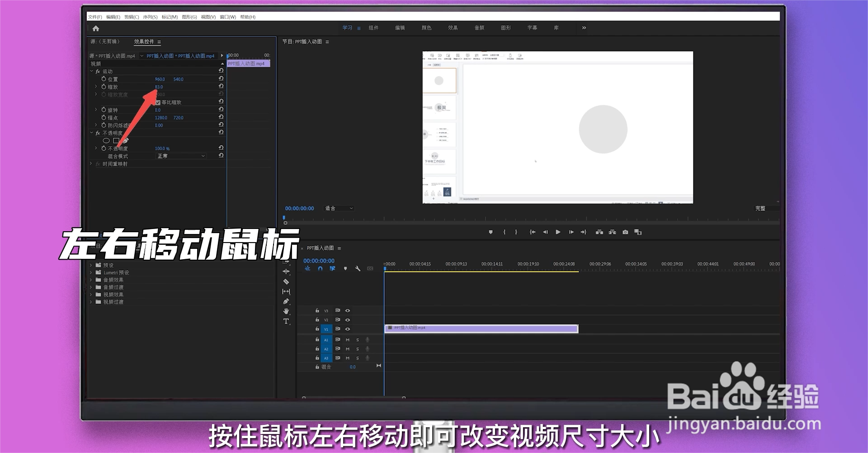Click the Lift button in program monitor
Image resolution: width=868 pixels, height=453 pixels.
point(599,232)
